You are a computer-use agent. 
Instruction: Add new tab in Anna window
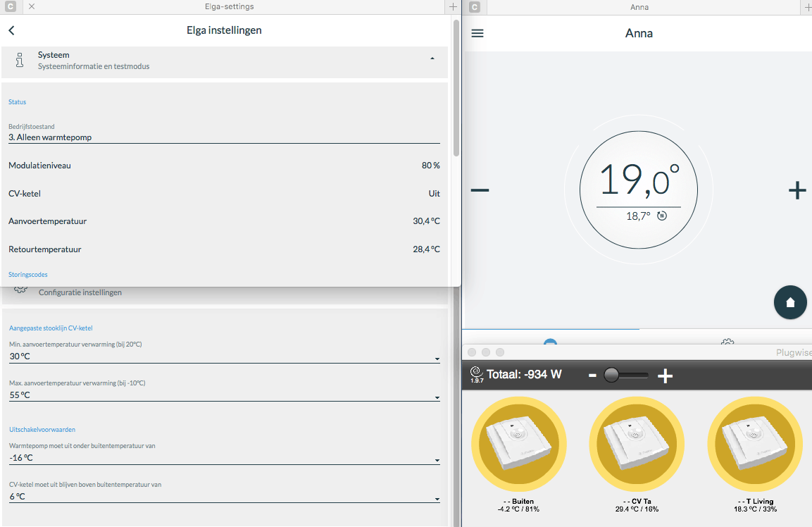pyautogui.click(x=807, y=7)
